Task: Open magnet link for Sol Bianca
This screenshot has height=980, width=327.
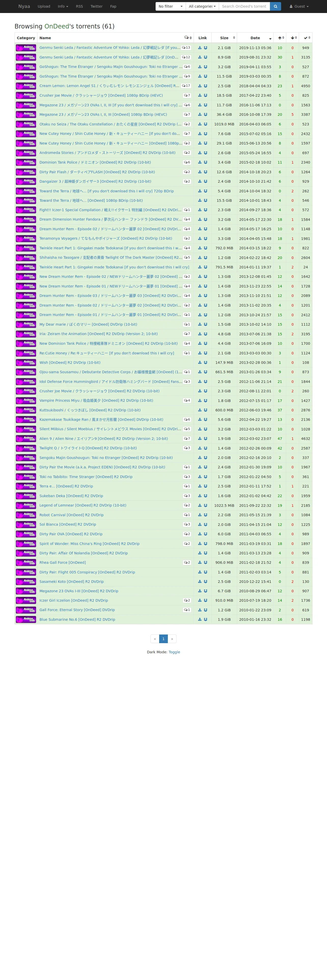Action: pos(206,524)
